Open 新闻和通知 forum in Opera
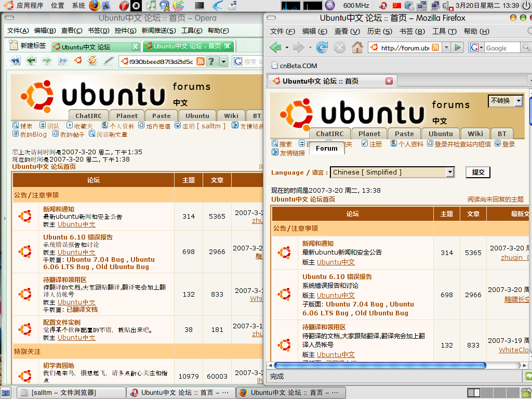 pos(58,209)
